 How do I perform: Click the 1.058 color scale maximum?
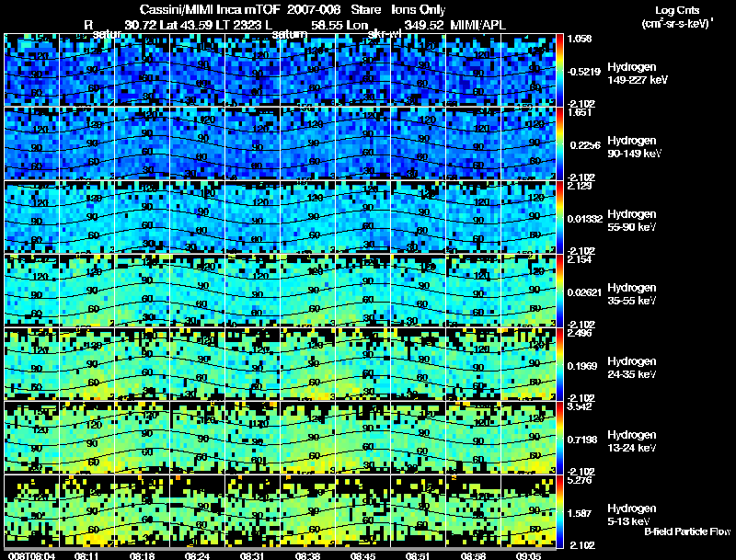click(580, 39)
